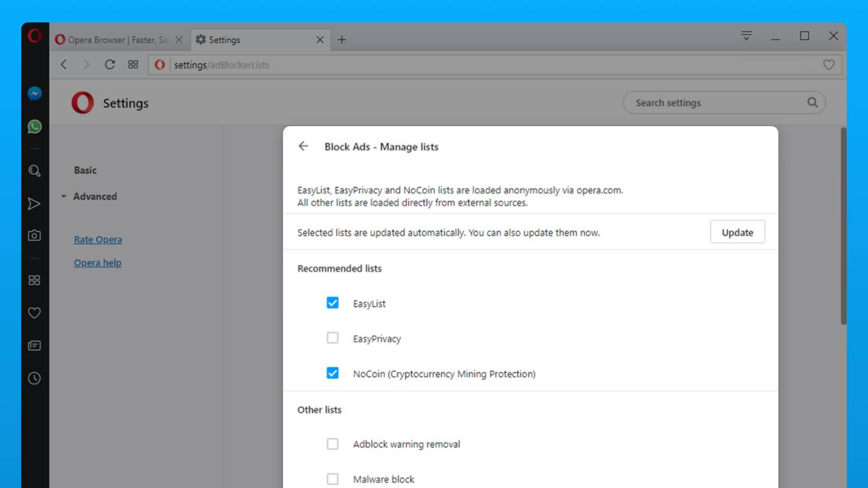The image size is (868, 488).
Task: Open the Rate Opera link
Action: [98, 239]
